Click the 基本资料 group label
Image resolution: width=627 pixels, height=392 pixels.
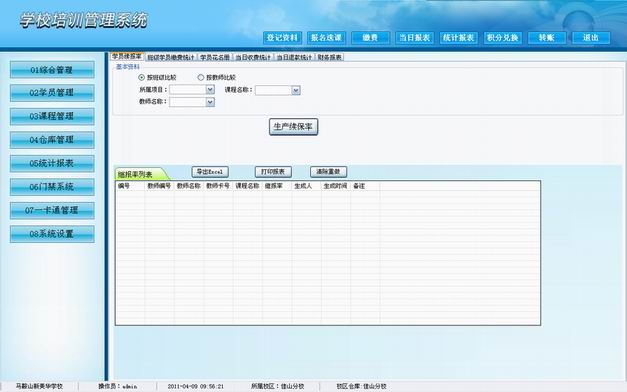(128, 67)
